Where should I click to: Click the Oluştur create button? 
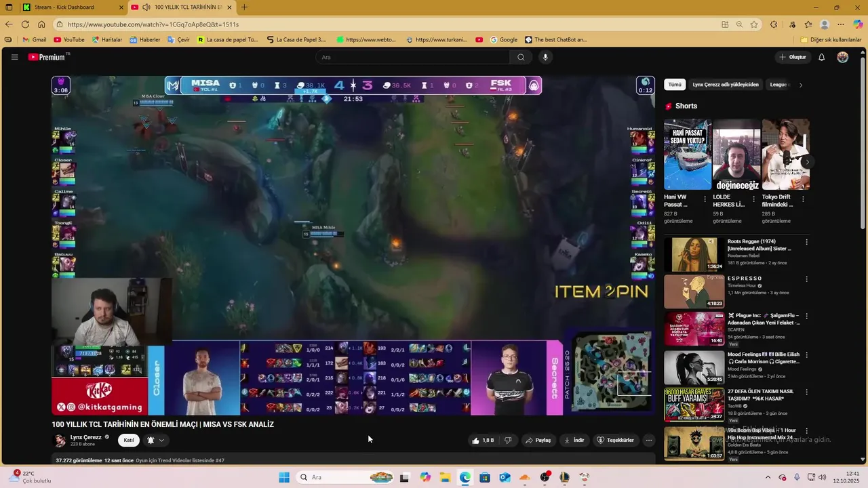coord(793,57)
